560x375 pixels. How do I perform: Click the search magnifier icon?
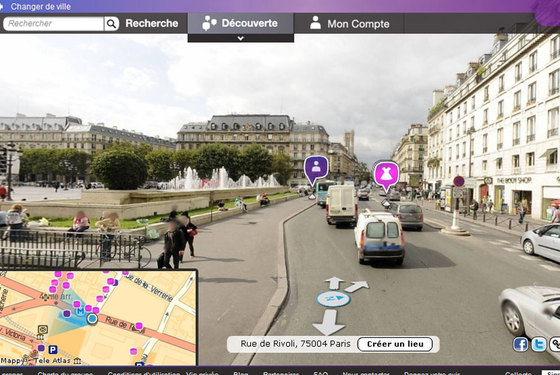pyautogui.click(x=111, y=24)
